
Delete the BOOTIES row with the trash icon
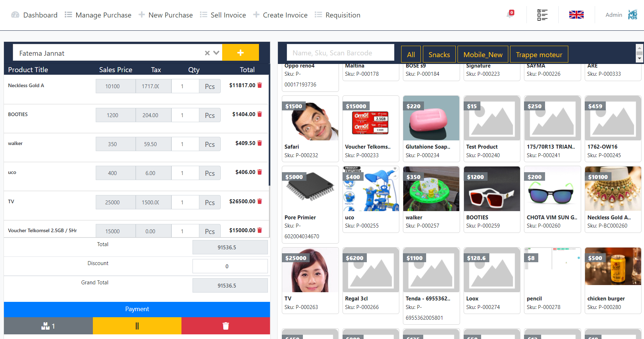click(259, 114)
